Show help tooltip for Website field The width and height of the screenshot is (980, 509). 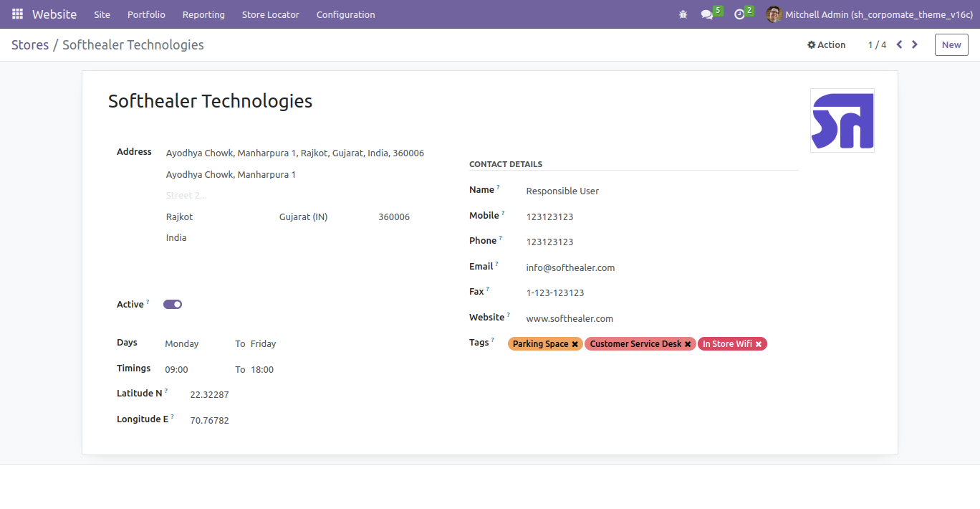click(509, 315)
